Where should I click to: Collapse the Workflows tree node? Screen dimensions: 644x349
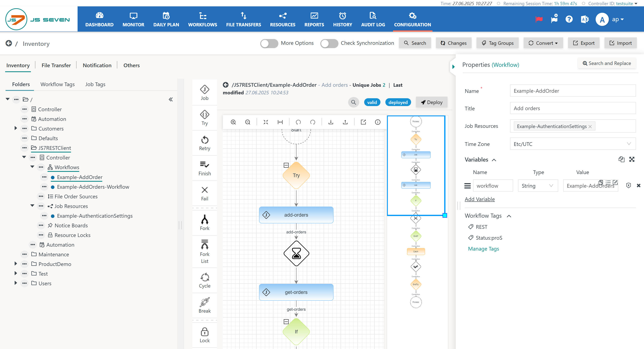click(32, 167)
